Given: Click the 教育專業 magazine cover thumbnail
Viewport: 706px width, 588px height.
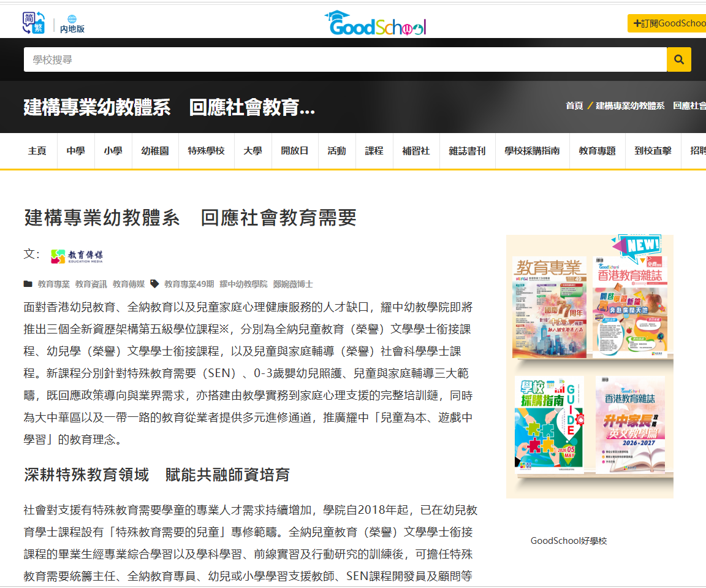Looking at the screenshot, I should coord(549,308).
